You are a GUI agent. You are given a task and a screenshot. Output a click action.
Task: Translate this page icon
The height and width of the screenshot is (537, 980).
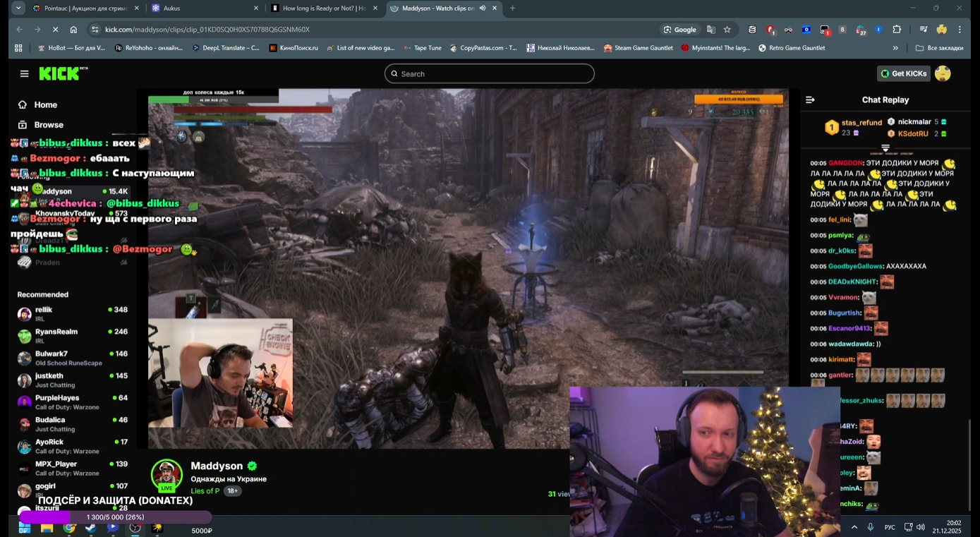pyautogui.click(x=711, y=30)
